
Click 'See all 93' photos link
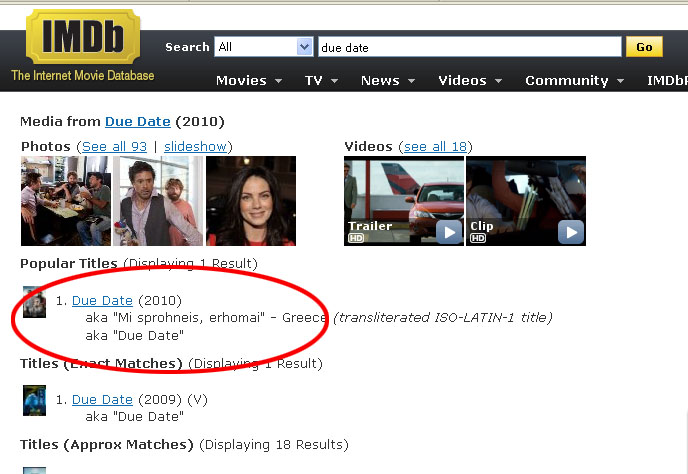pyautogui.click(x=114, y=146)
